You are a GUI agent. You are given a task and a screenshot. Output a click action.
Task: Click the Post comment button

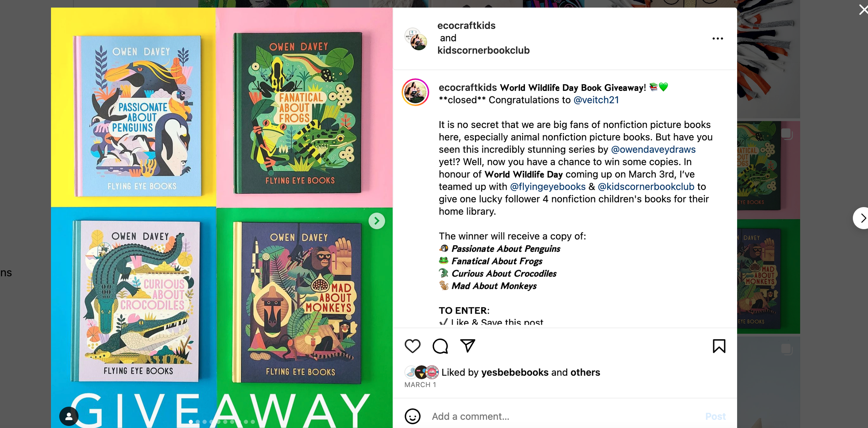(x=715, y=416)
